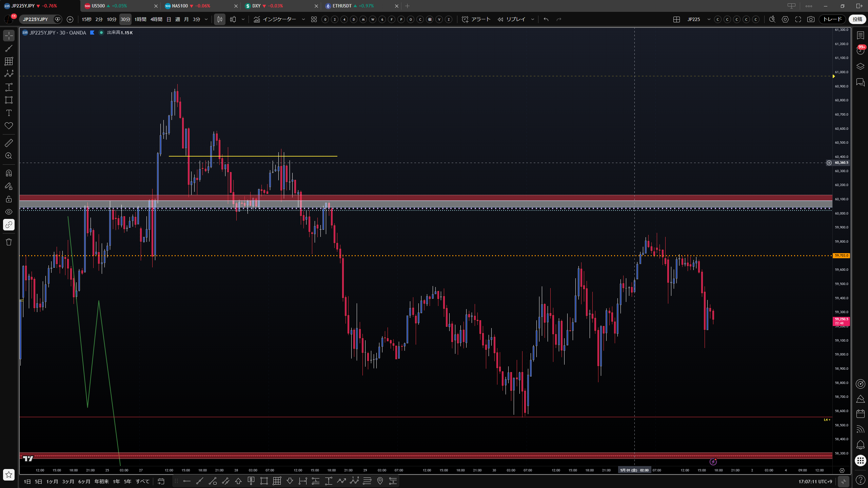868x488 pixels.
Task: Open object tree layers icon on right
Action: (x=861, y=66)
